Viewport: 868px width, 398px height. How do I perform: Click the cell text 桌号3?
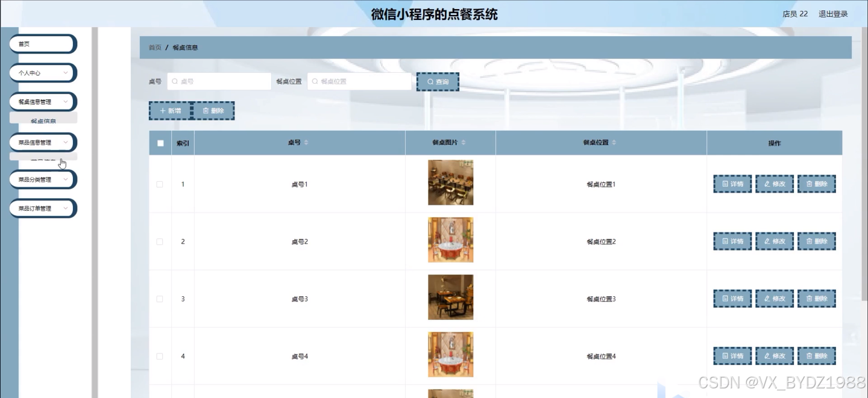point(300,299)
